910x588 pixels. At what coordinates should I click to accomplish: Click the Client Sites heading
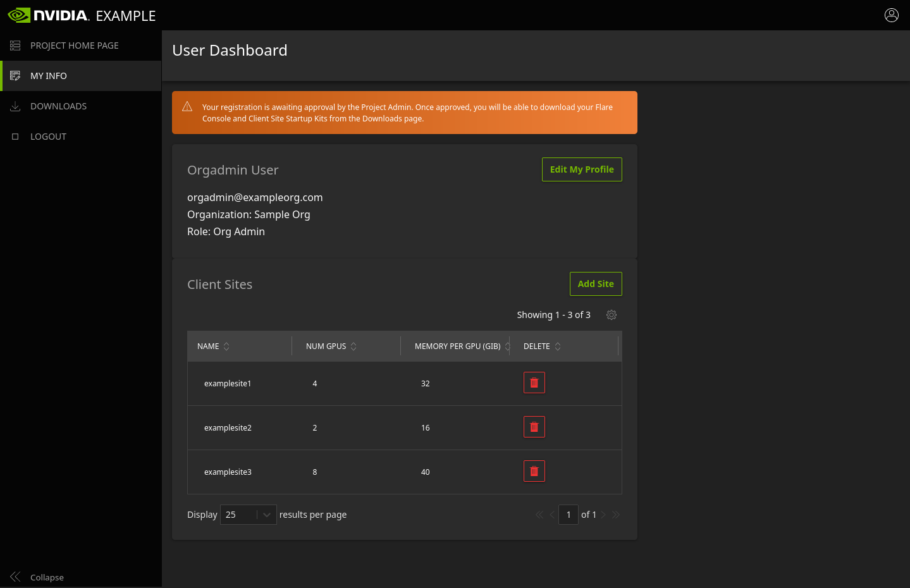219,285
